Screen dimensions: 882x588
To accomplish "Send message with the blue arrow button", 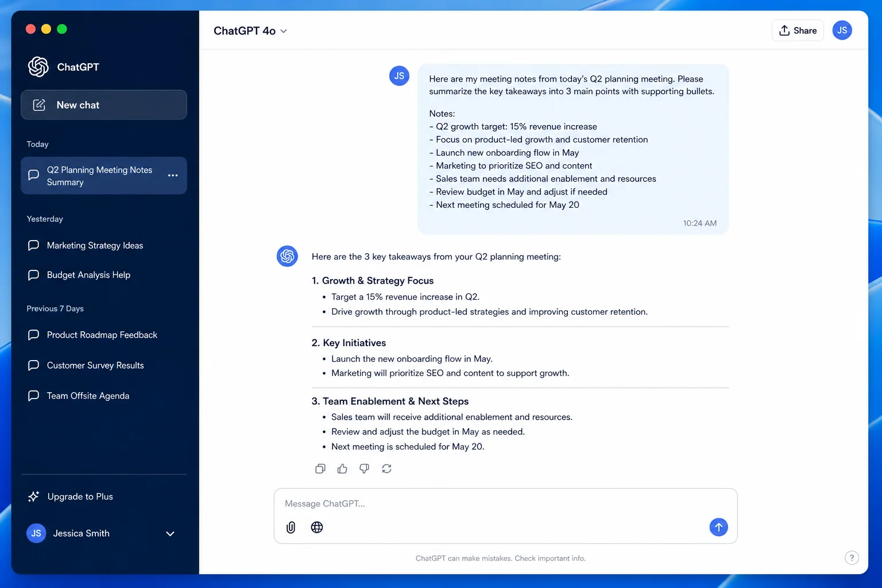I will pyautogui.click(x=718, y=527).
